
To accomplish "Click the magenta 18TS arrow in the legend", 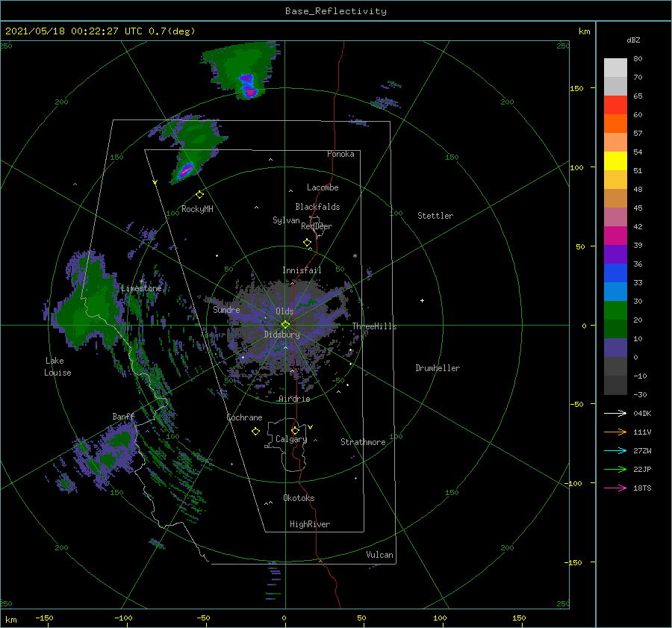I will (x=615, y=488).
